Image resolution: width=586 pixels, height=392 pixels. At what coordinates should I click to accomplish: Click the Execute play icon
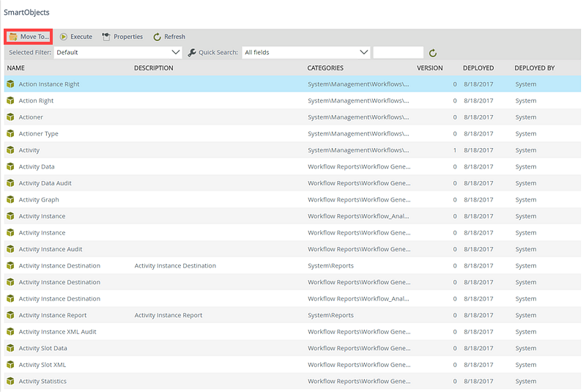[64, 37]
